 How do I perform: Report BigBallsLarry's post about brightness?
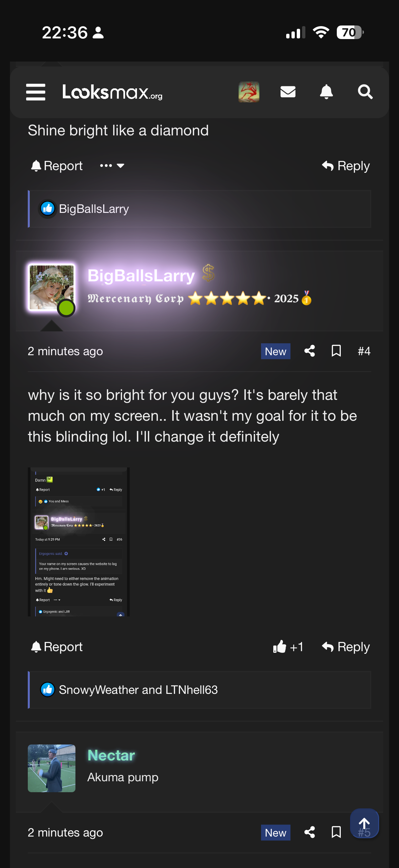click(x=57, y=647)
